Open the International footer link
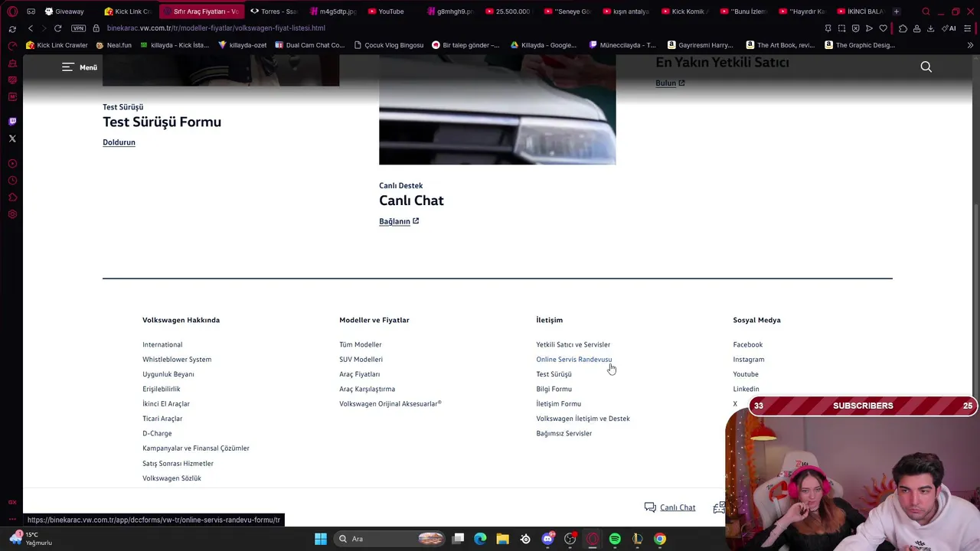 [162, 344]
